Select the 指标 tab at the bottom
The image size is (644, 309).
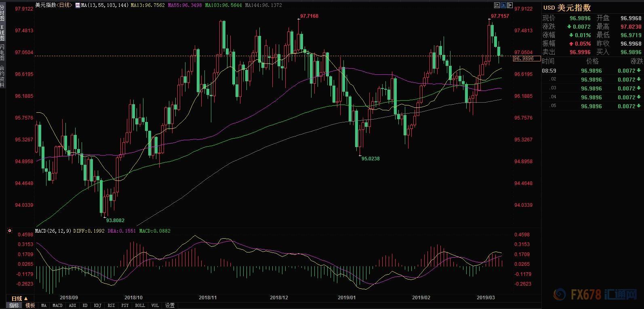pyautogui.click(x=14, y=305)
